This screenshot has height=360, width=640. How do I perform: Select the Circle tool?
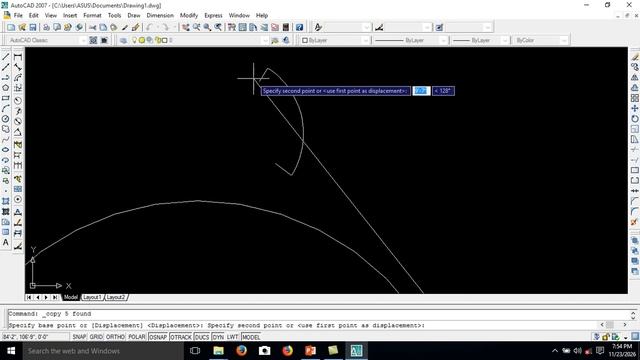[x=6, y=119]
